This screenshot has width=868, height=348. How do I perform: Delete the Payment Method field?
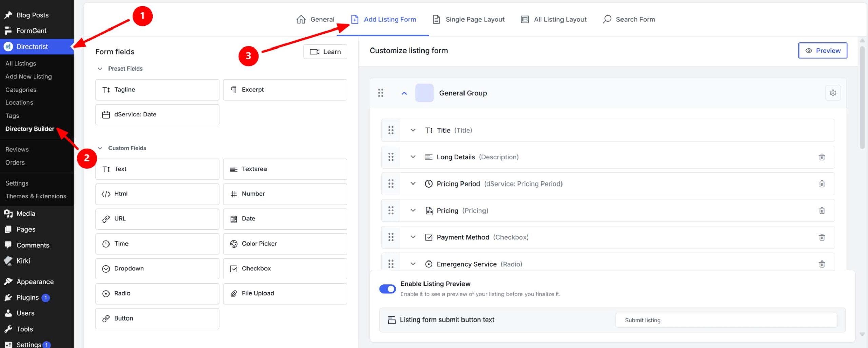[822, 237]
